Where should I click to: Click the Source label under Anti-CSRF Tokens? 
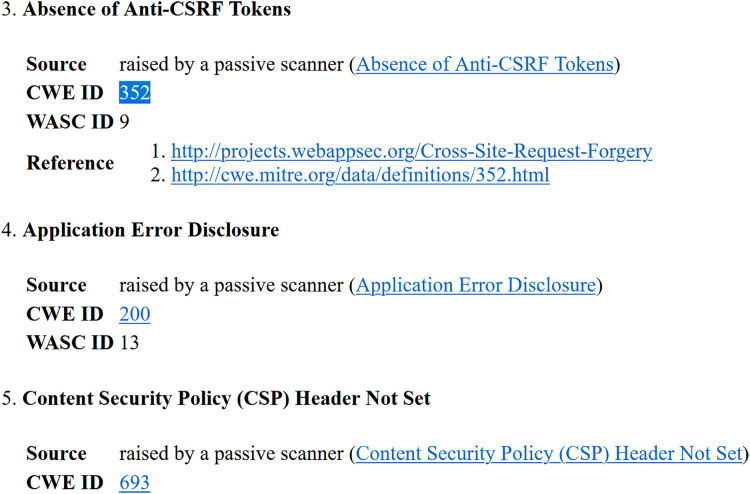click(x=56, y=65)
